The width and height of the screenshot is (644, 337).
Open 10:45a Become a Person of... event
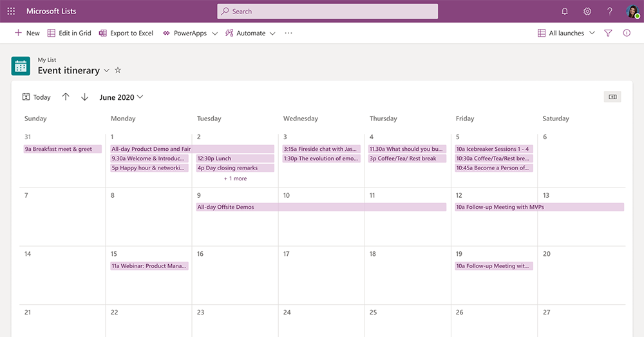(x=494, y=168)
